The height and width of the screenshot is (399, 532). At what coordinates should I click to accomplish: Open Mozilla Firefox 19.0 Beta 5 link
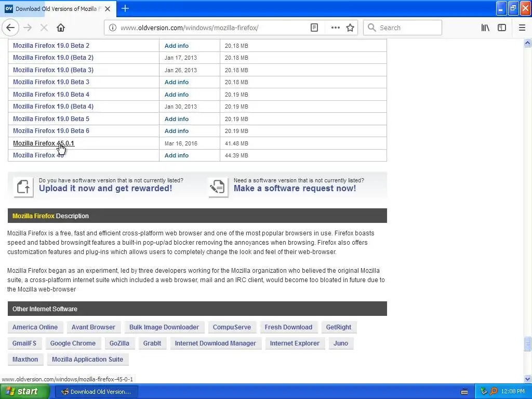pyautogui.click(x=51, y=119)
